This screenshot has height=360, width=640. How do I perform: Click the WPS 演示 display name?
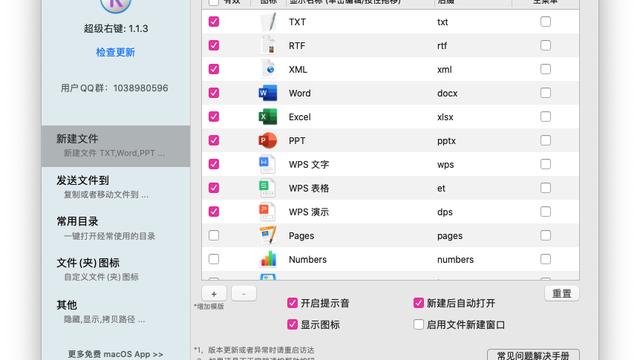tap(309, 212)
